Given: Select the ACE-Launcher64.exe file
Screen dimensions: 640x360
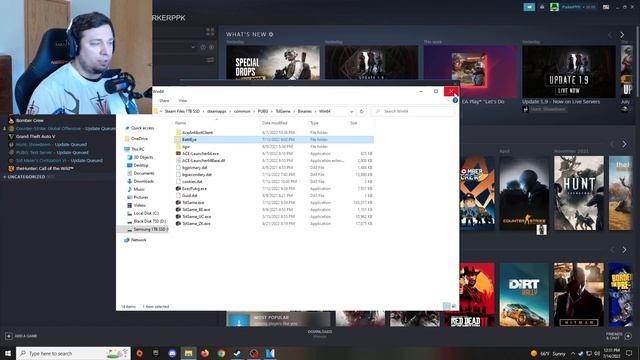Looking at the screenshot, I should tap(200, 153).
